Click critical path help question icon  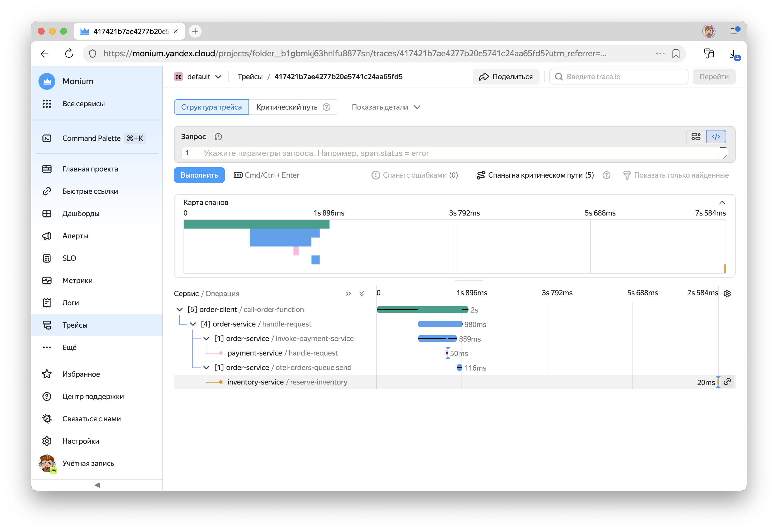click(327, 107)
